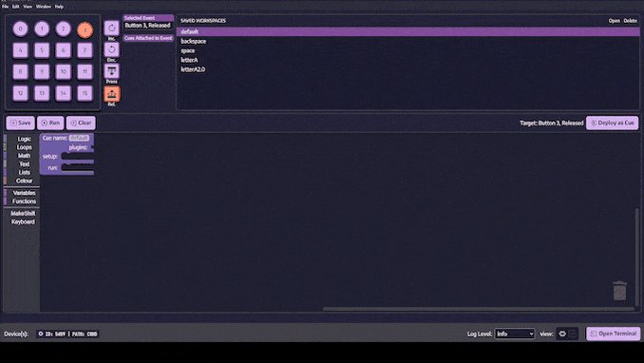The width and height of the screenshot is (644, 363).
Task: Click Open in Saved Workspaces header
Action: [x=614, y=21]
